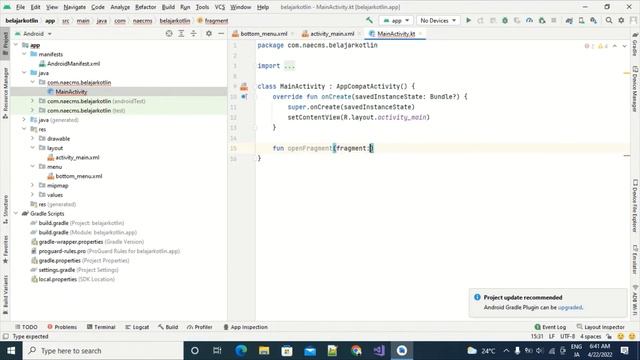The image size is (640, 360).
Task: Click Collapse All in Project panel
Action: tap(193, 33)
